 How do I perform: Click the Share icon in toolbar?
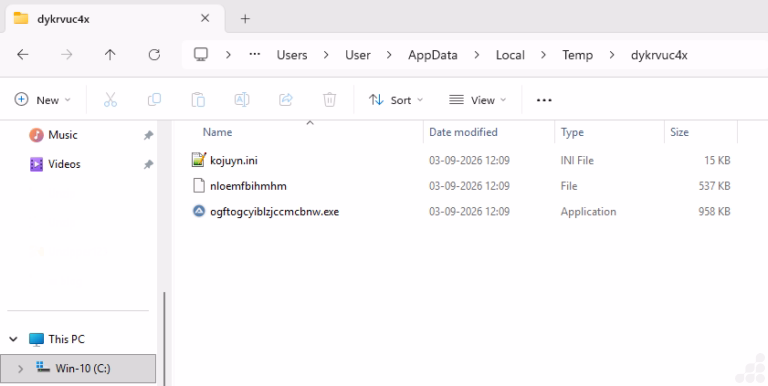pos(286,100)
